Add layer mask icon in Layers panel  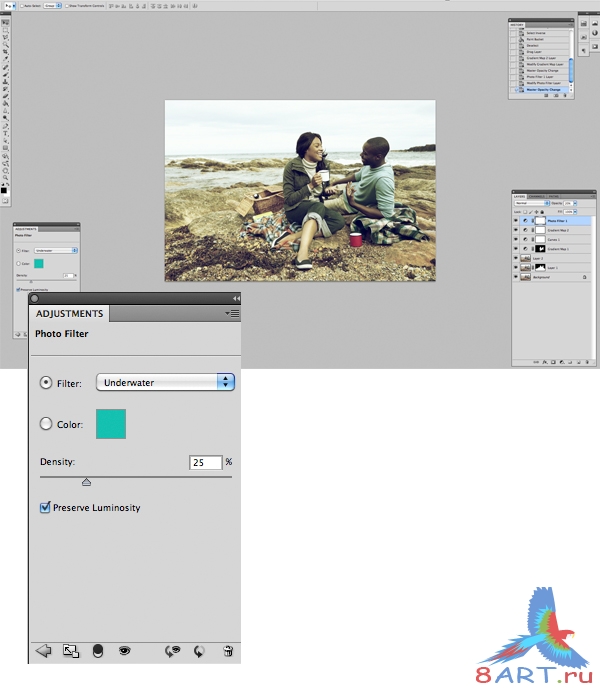coord(553,362)
